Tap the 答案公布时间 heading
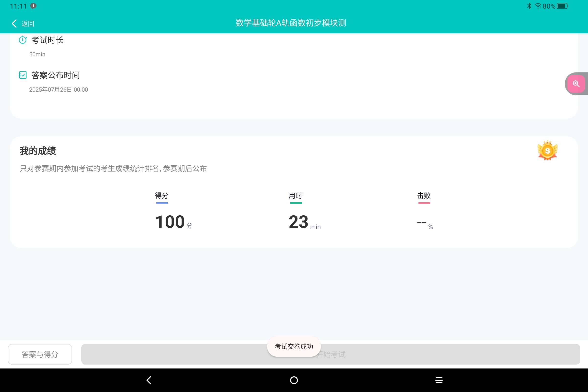 point(56,75)
